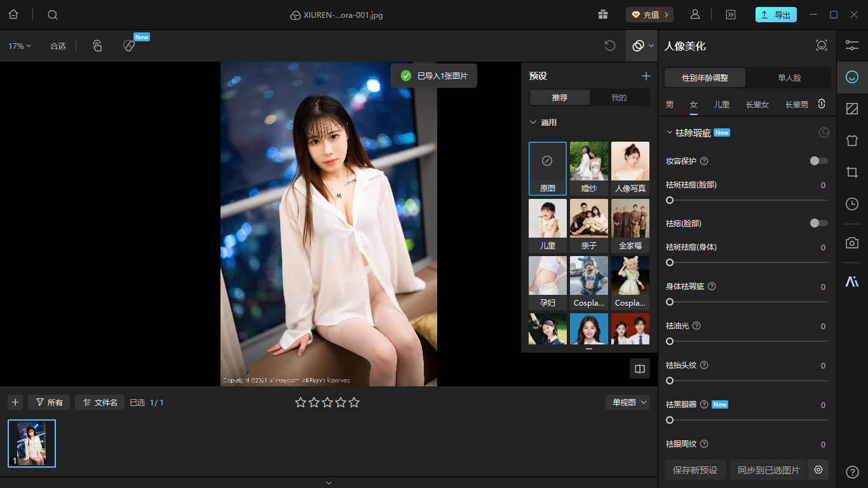The height and width of the screenshot is (488, 868).
Task: Toggle the before/after compare view icon
Action: click(x=640, y=369)
